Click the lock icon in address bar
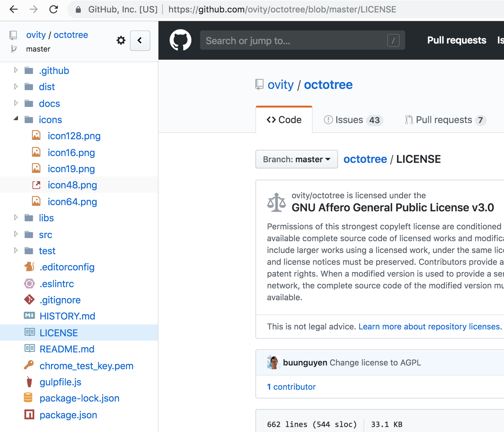This screenshot has height=432, width=504. coord(78,10)
